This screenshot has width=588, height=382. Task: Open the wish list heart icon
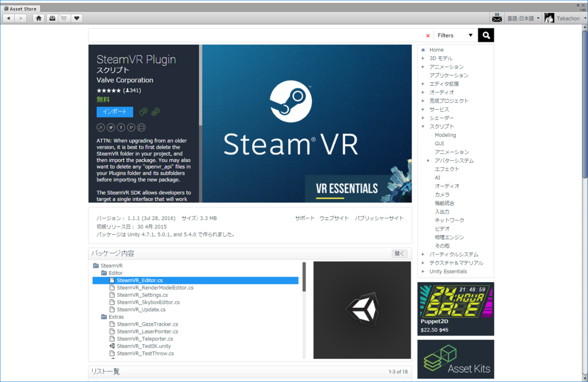pyautogui.click(x=76, y=18)
